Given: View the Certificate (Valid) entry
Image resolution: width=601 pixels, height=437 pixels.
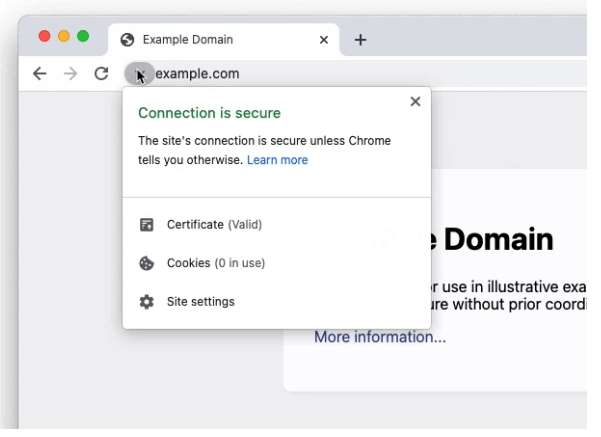Looking at the screenshot, I should coord(214,225).
